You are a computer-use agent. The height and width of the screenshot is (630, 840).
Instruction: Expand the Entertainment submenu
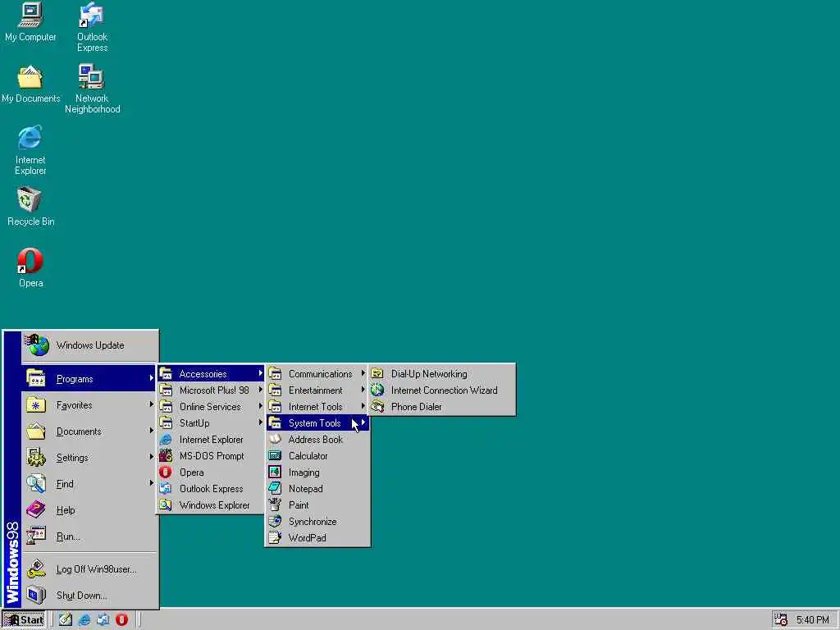point(317,390)
